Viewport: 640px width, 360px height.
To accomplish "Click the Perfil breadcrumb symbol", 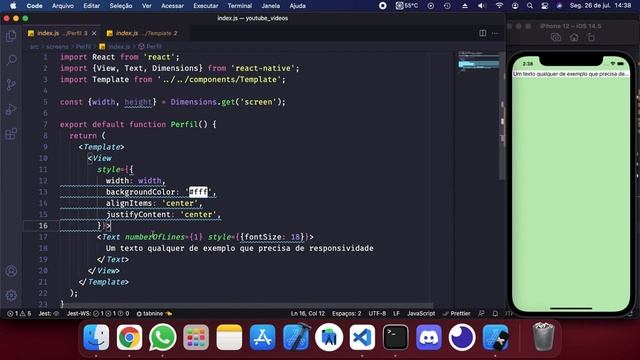I will [x=150, y=46].
